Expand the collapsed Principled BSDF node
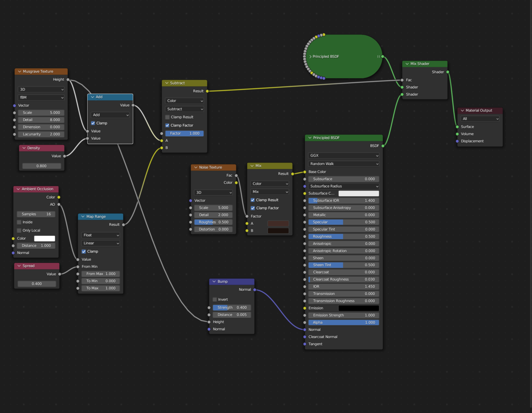The width and height of the screenshot is (532, 413). click(310, 57)
